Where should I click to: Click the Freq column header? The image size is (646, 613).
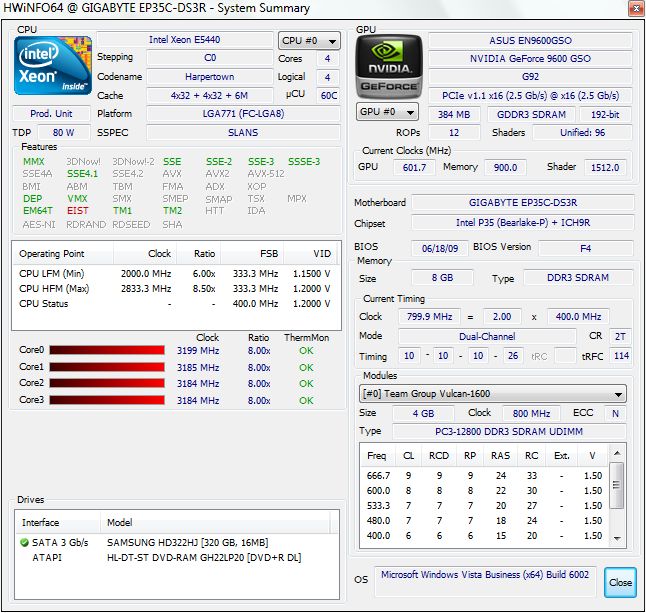377,456
